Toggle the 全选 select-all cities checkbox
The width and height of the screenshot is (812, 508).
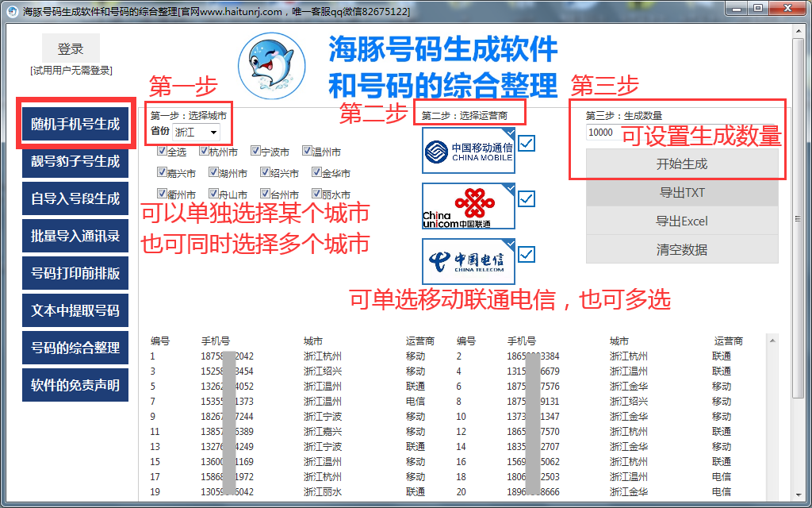click(x=162, y=152)
